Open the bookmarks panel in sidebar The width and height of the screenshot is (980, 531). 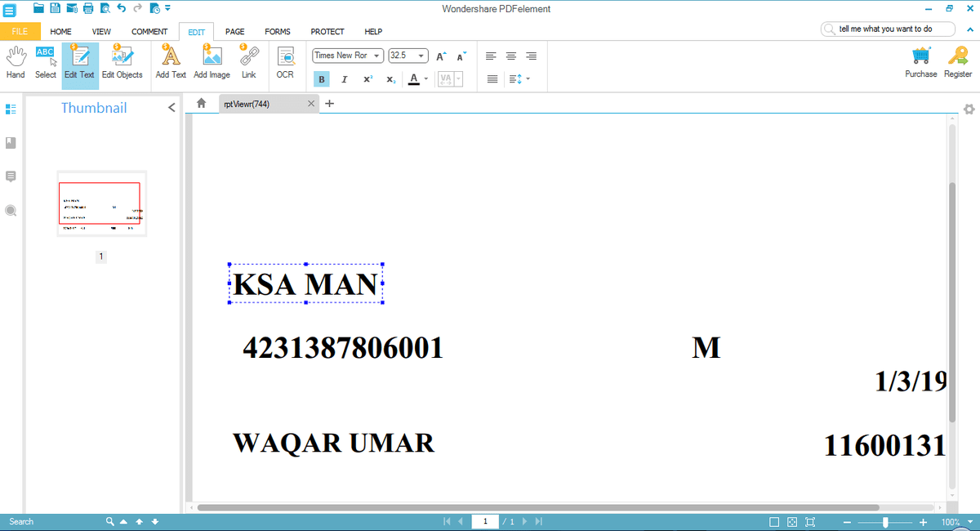(11, 143)
